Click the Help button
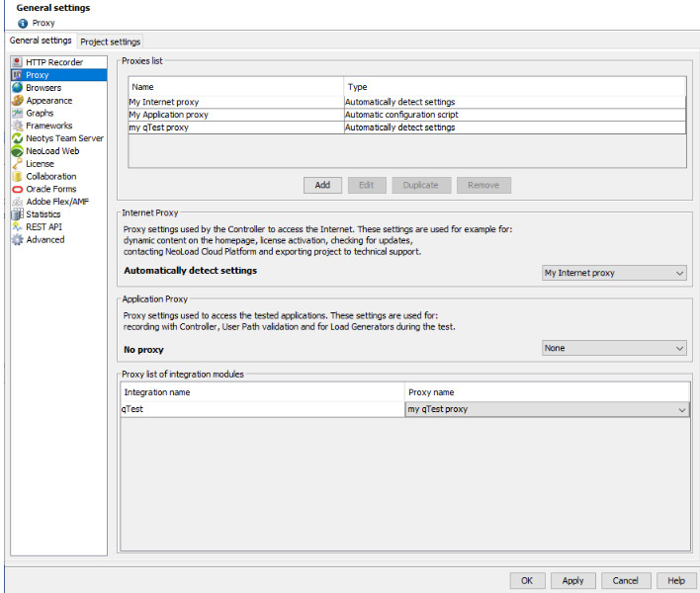The height and width of the screenshot is (593, 700). [675, 580]
